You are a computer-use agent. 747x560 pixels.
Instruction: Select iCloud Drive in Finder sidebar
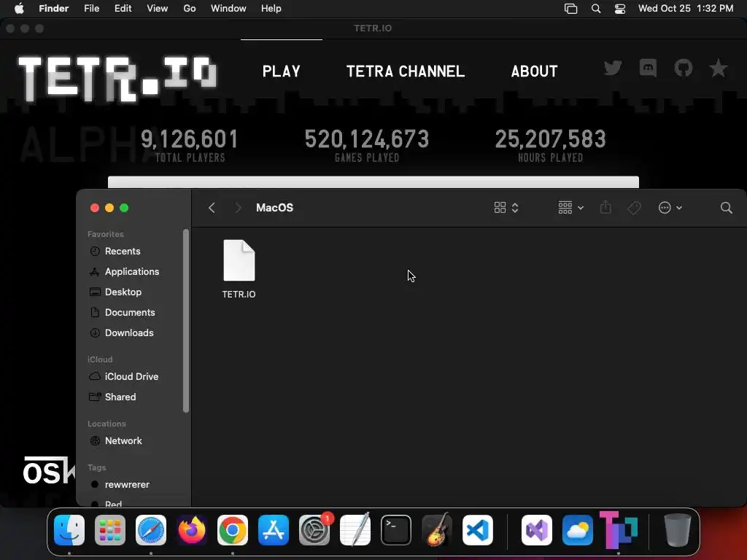click(130, 376)
